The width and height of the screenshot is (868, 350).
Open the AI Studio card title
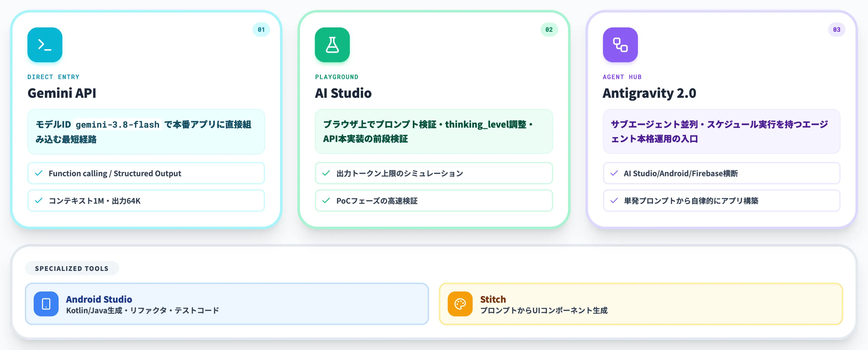343,93
